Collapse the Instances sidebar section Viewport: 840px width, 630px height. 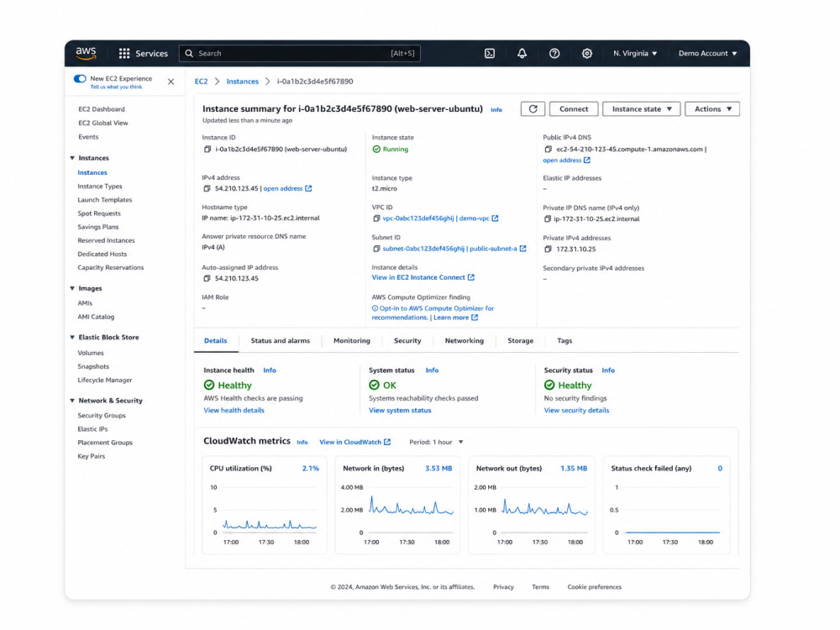(72, 158)
